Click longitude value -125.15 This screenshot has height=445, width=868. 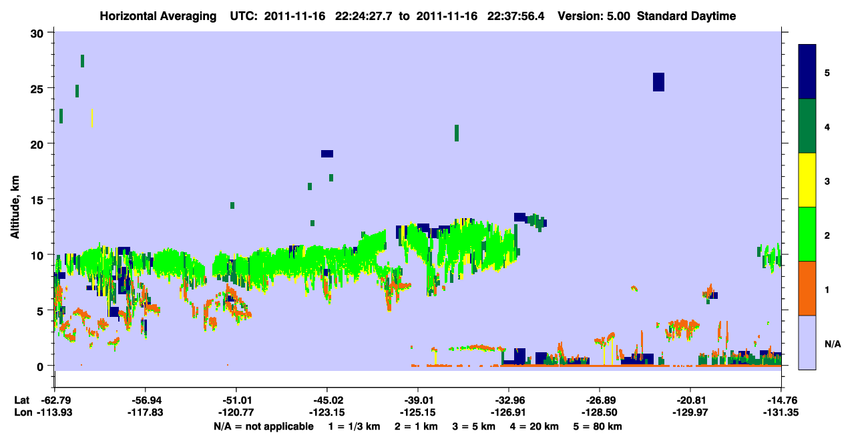point(418,413)
